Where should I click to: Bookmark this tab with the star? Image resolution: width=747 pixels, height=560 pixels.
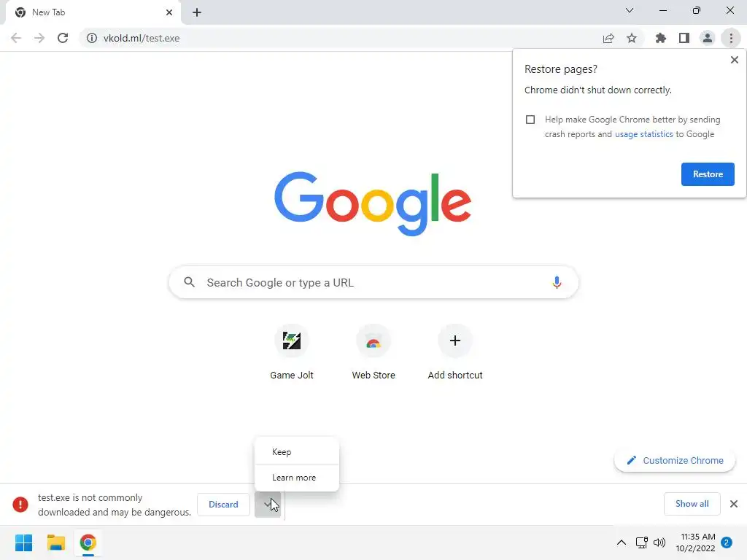pos(632,38)
